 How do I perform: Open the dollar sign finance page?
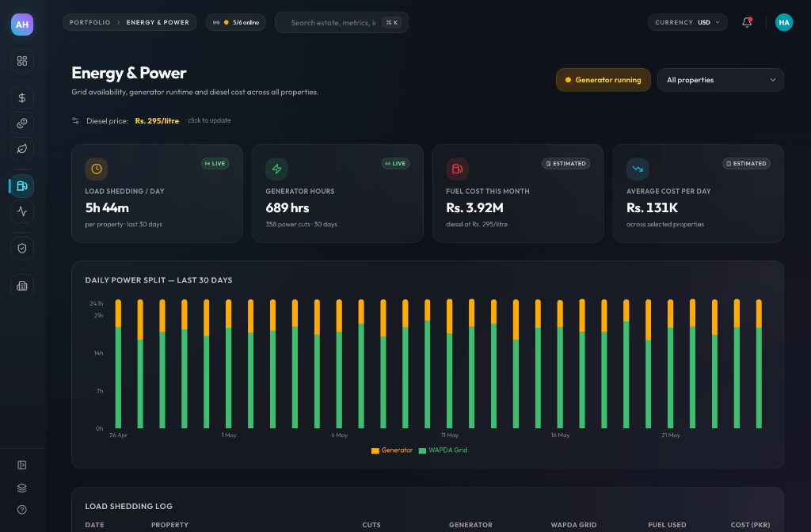[x=21, y=97]
